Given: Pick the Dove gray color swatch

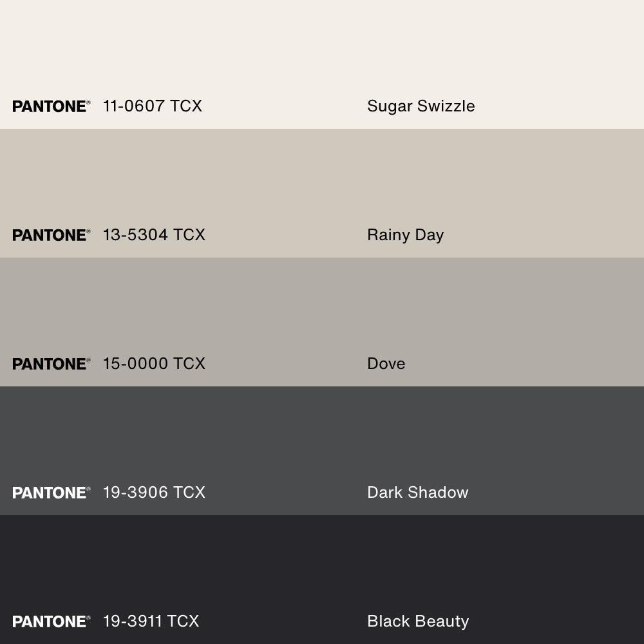Looking at the screenshot, I should [x=322, y=309].
